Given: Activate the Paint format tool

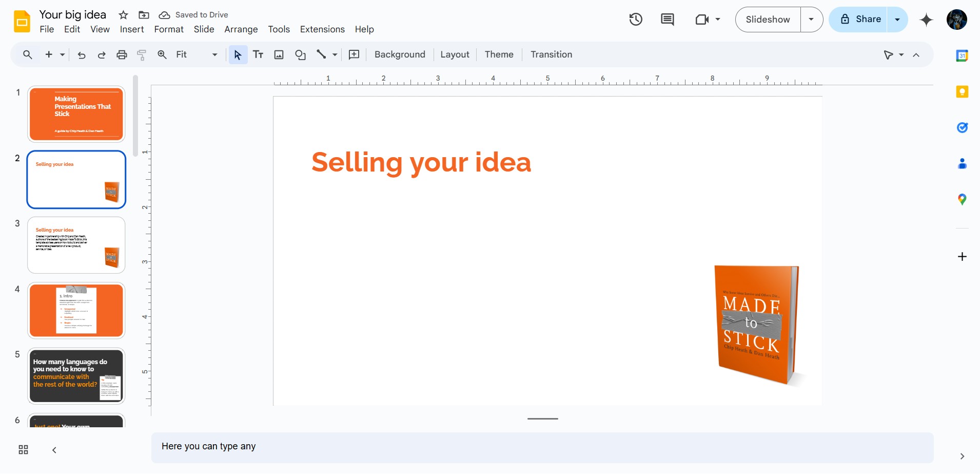Looking at the screenshot, I should [x=142, y=55].
